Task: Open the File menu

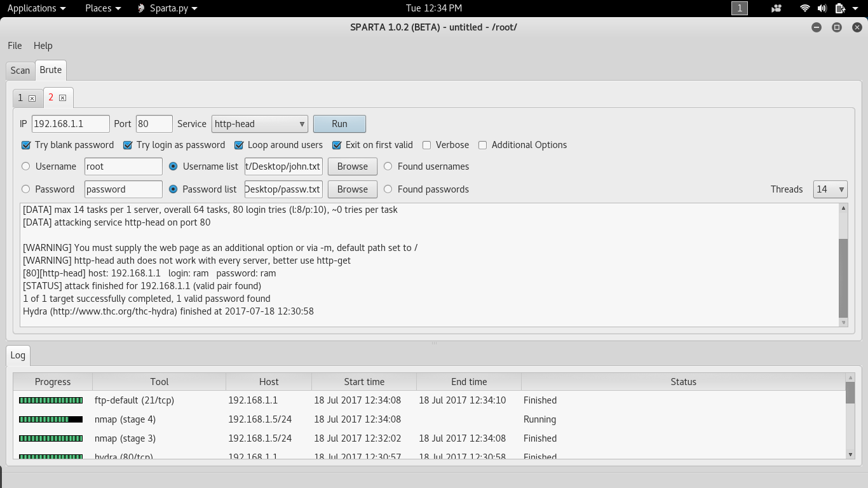Action: pyautogui.click(x=15, y=46)
